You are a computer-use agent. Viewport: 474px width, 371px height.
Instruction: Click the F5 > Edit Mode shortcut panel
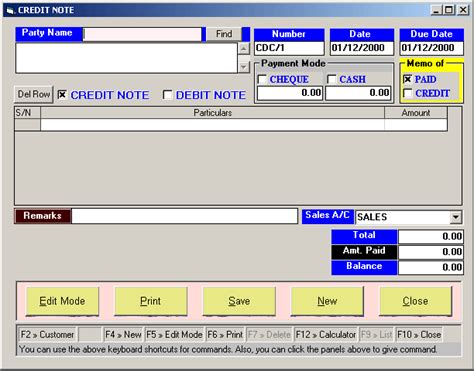[x=174, y=334]
